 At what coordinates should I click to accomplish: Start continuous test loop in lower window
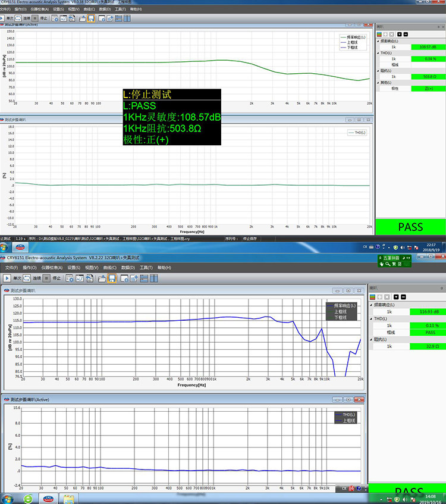27,278
